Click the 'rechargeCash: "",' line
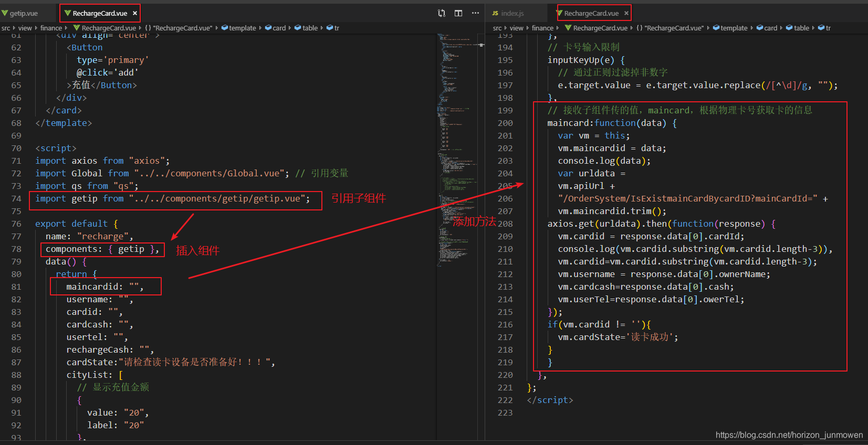Image resolution: width=868 pixels, height=445 pixels. click(x=110, y=349)
